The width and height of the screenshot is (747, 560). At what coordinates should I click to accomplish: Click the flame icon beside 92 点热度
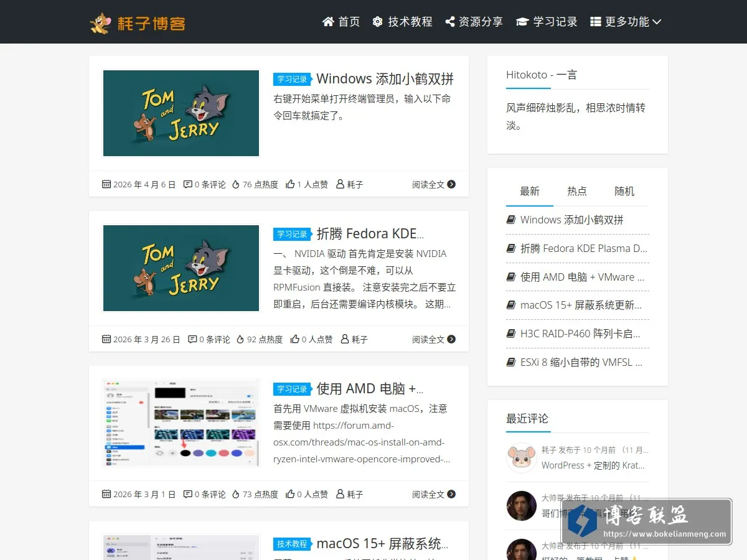point(240,340)
